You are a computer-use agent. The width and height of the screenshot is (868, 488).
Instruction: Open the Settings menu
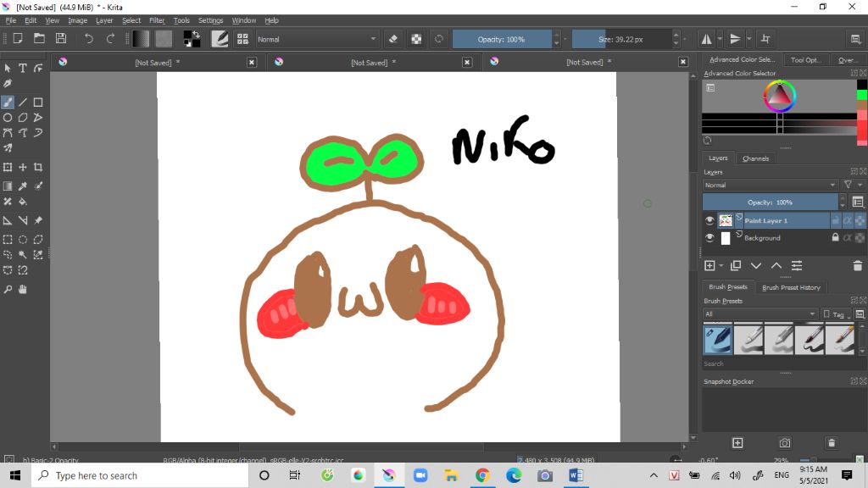pyautogui.click(x=210, y=20)
